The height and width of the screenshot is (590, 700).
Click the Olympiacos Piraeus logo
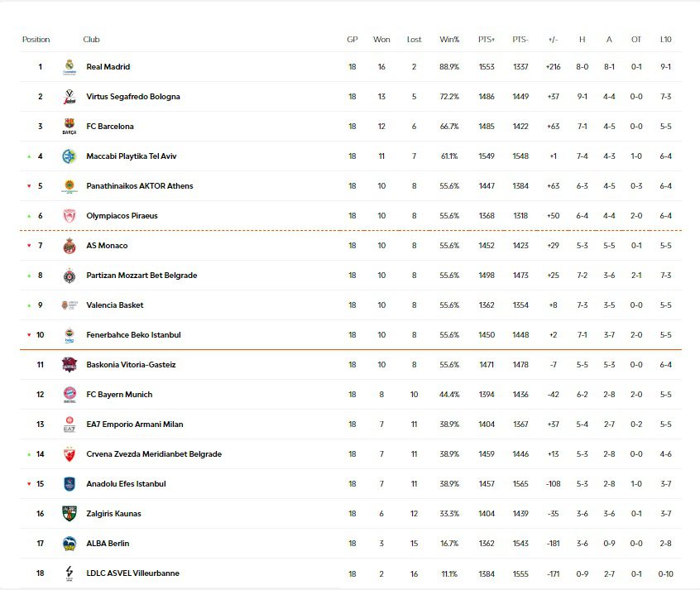(x=70, y=216)
